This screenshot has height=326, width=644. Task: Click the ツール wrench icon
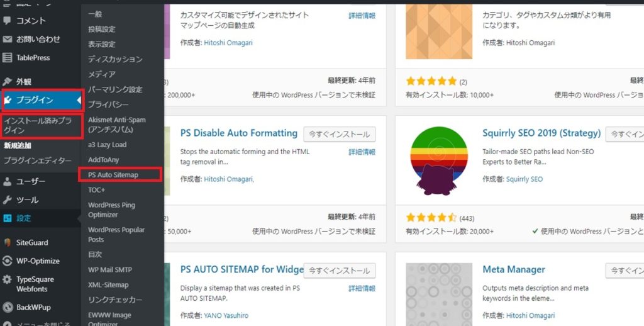tap(7, 200)
